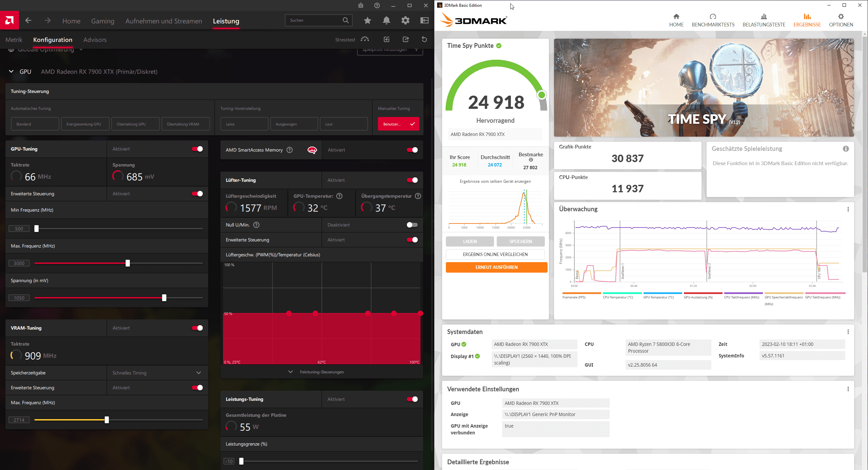The image size is (868, 470).
Task: Toggle Lüfter-Tuning switch
Action: click(x=412, y=180)
